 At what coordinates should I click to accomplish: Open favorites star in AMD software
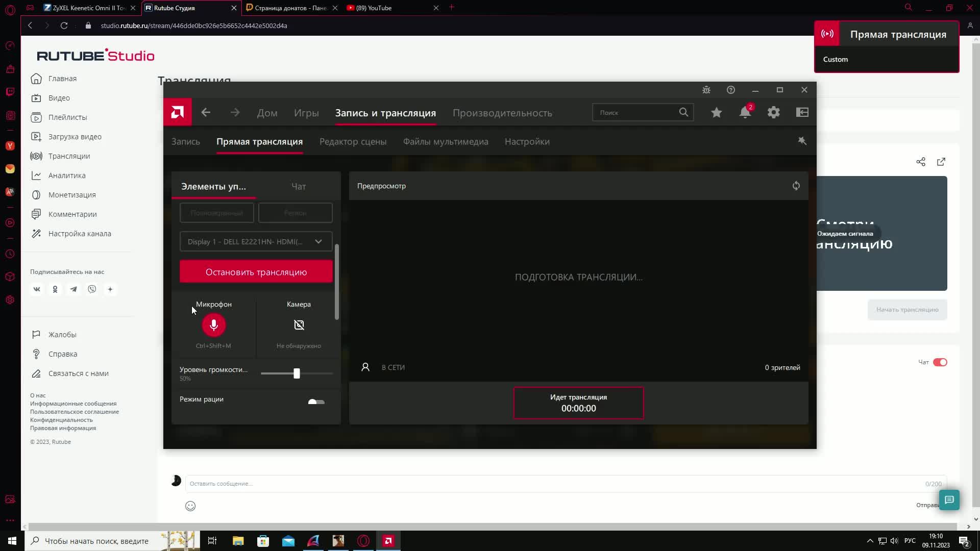716,113
